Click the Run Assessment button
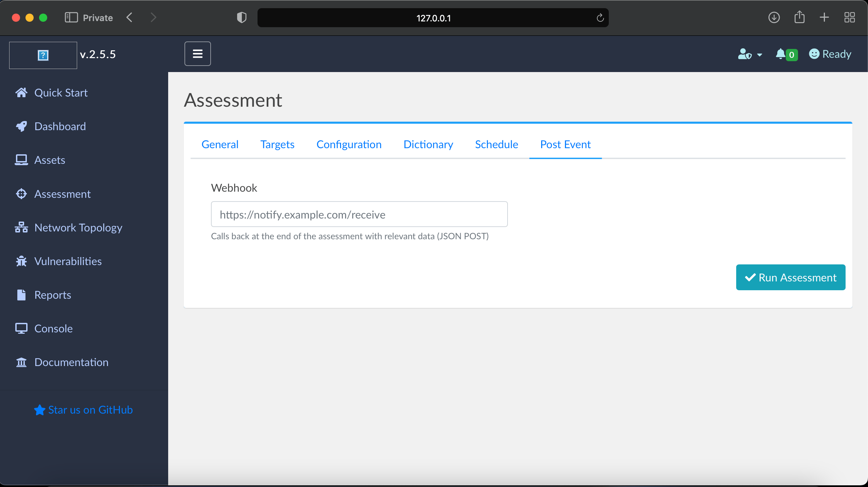The width and height of the screenshot is (868, 487). click(x=790, y=277)
